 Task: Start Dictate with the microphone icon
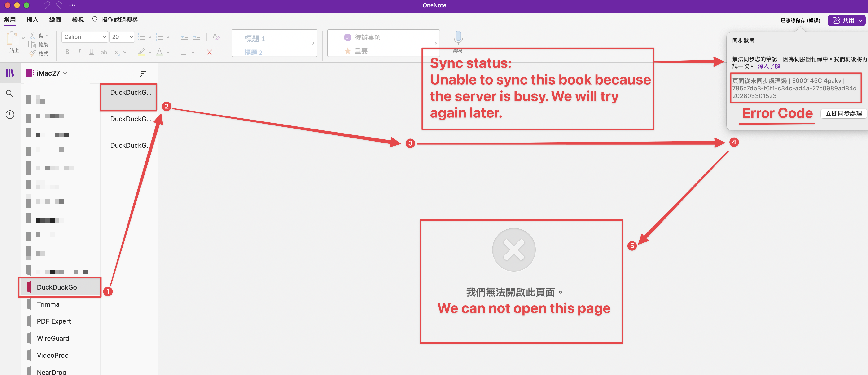(x=458, y=38)
